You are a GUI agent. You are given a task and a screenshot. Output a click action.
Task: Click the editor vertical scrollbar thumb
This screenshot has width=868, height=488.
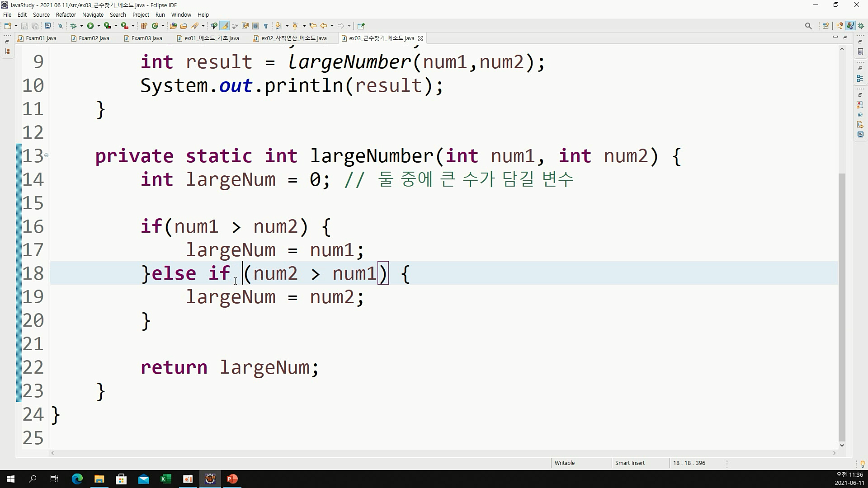841,307
